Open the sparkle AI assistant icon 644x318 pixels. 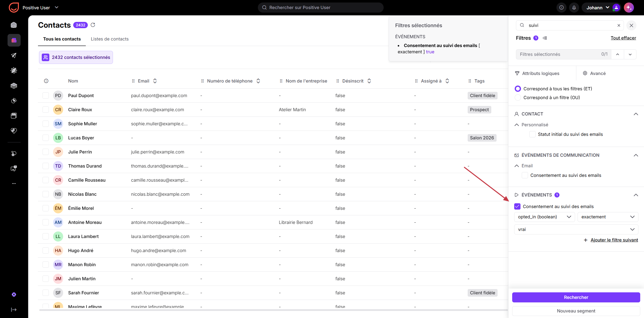coord(629,8)
